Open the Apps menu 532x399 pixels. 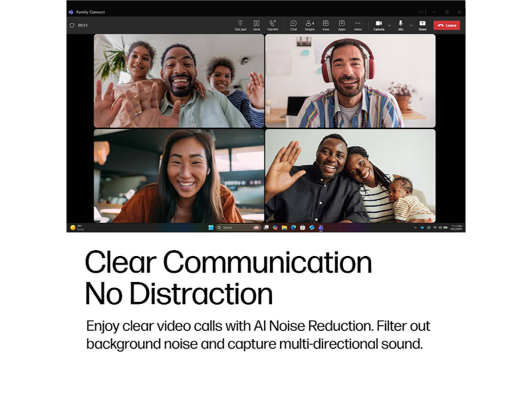click(x=342, y=25)
